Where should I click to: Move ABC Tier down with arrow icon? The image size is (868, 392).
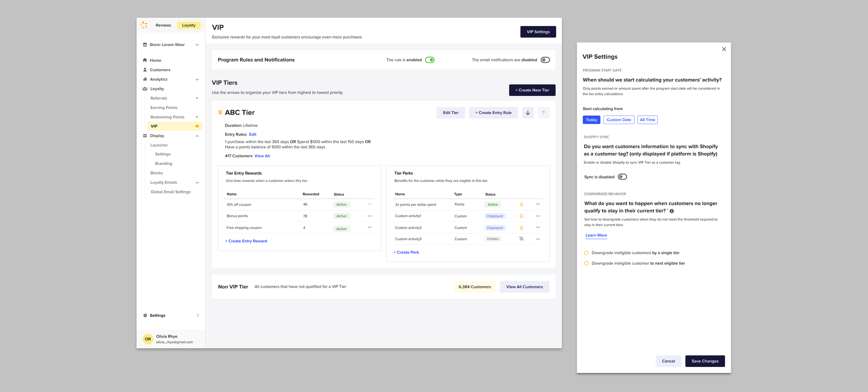(528, 112)
